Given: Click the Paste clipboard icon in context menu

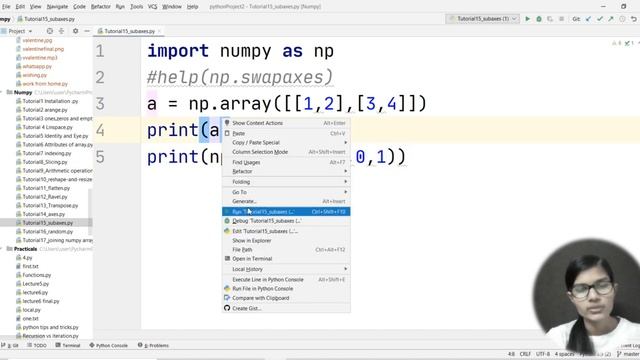Looking at the screenshot, I should (227, 133).
